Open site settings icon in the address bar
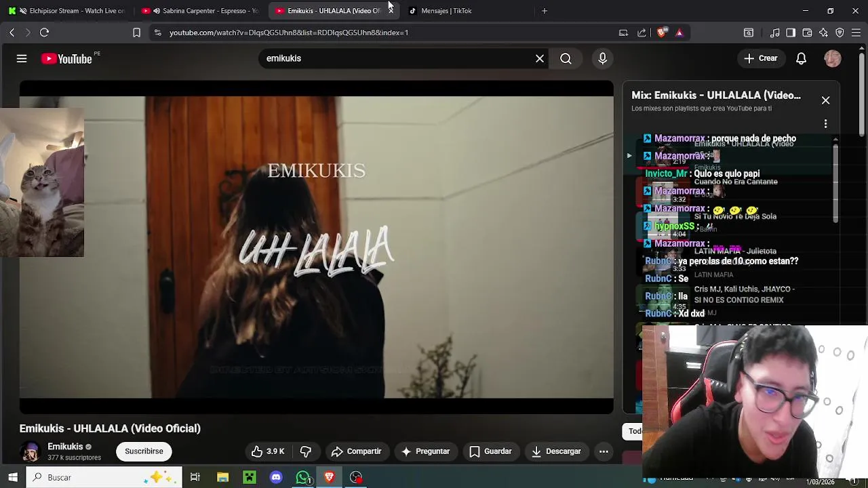 coord(157,33)
